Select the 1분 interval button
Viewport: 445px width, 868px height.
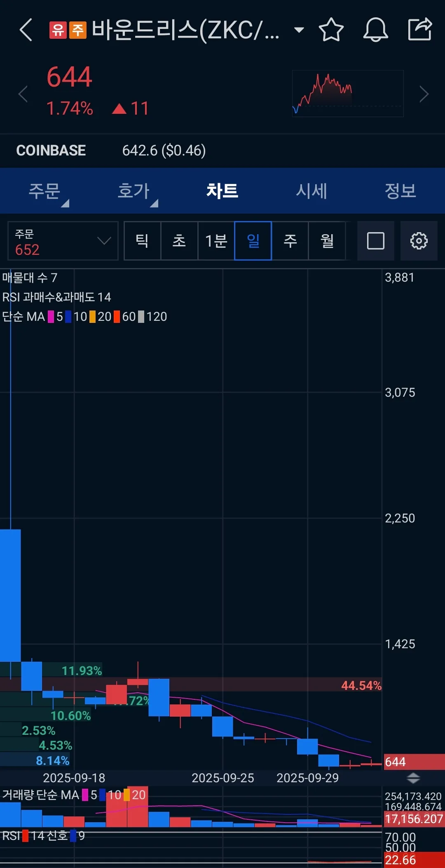pos(216,241)
